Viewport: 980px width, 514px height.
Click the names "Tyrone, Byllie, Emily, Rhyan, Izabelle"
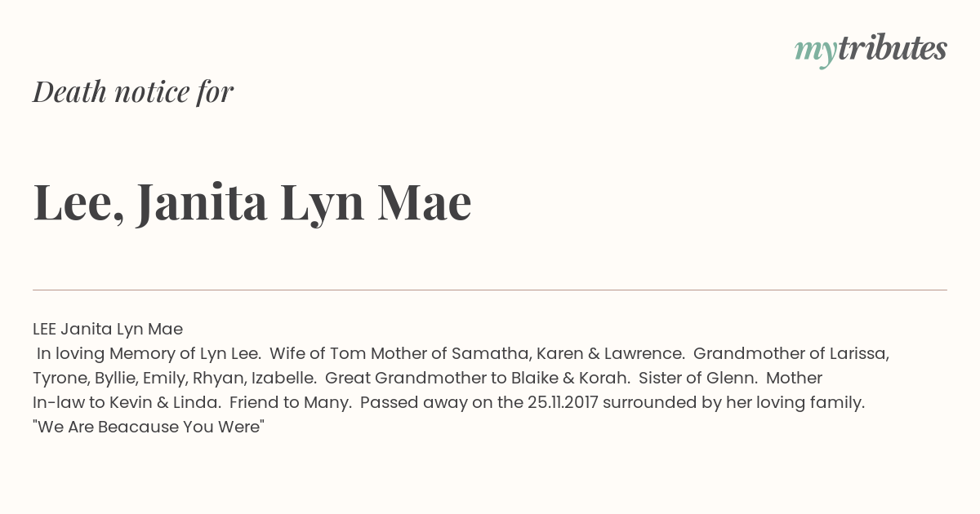[x=175, y=379]
